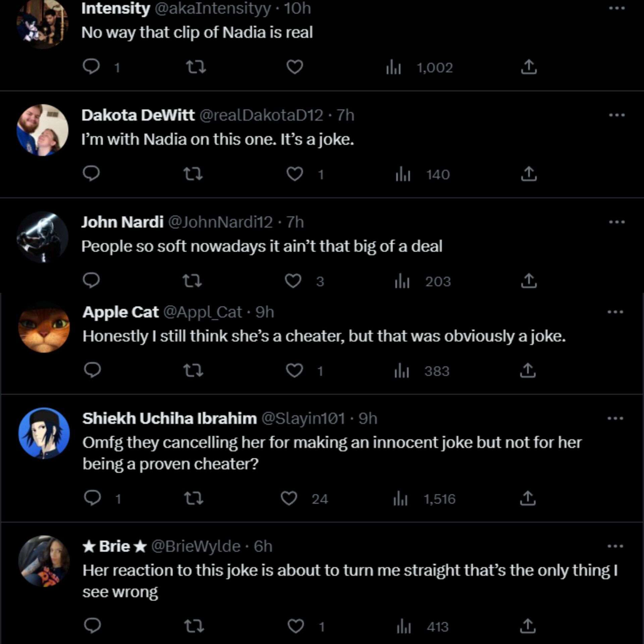This screenshot has height=644, width=644.
Task: Click the 7h timestamp on Dakota's tweet
Action: tap(345, 115)
